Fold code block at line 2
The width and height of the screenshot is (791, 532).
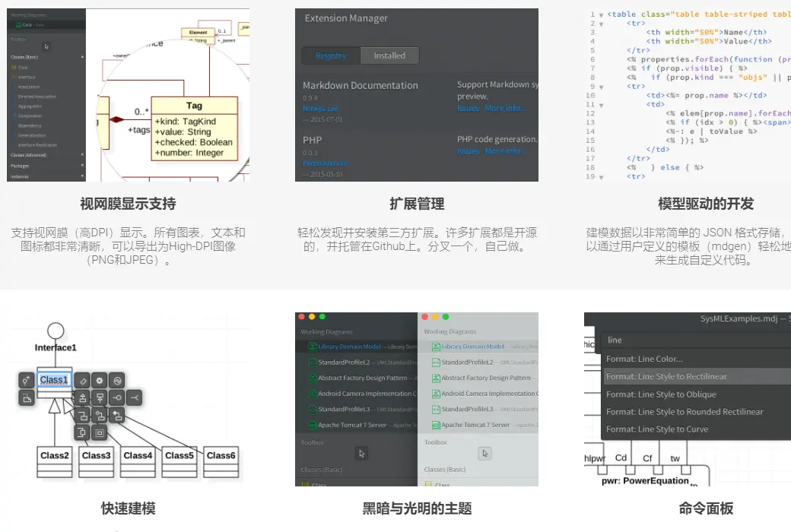click(x=602, y=24)
